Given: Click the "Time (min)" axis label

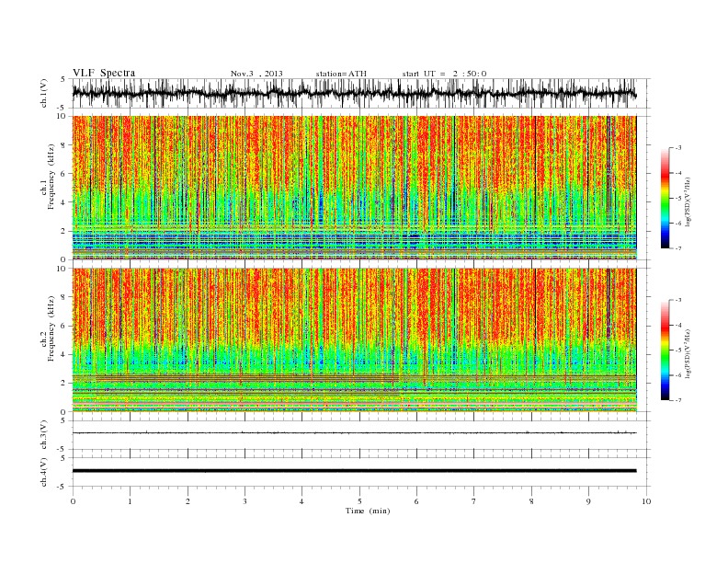Looking at the screenshot, I should click(368, 511).
